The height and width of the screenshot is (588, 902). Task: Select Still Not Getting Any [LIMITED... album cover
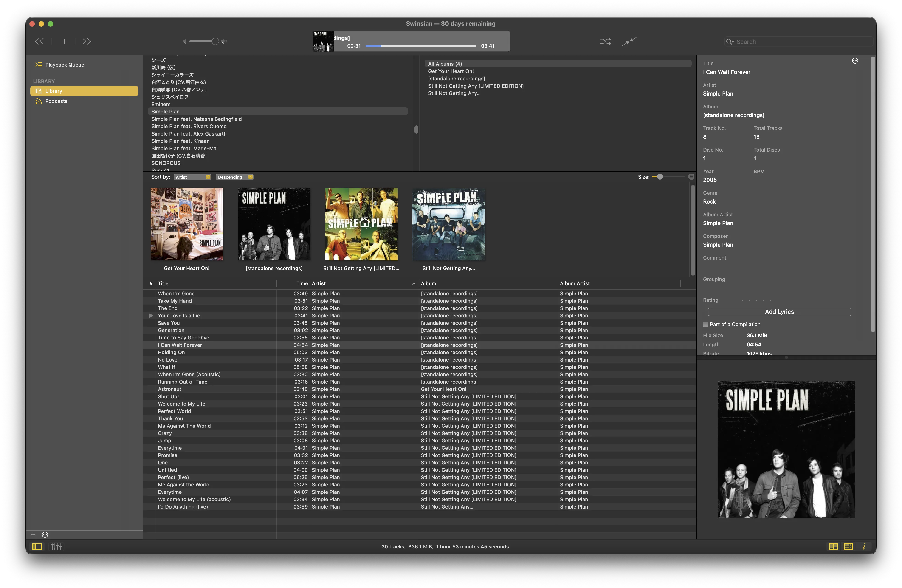pyautogui.click(x=361, y=224)
